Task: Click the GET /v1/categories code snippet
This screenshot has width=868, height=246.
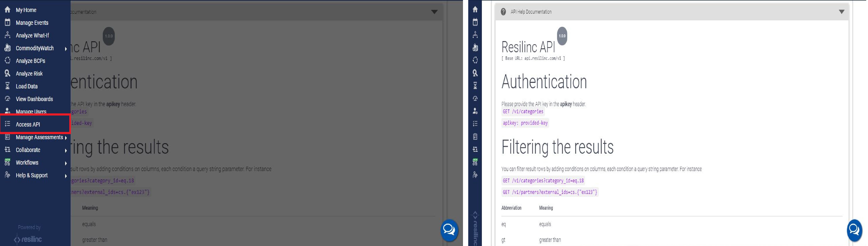Action: tap(523, 112)
